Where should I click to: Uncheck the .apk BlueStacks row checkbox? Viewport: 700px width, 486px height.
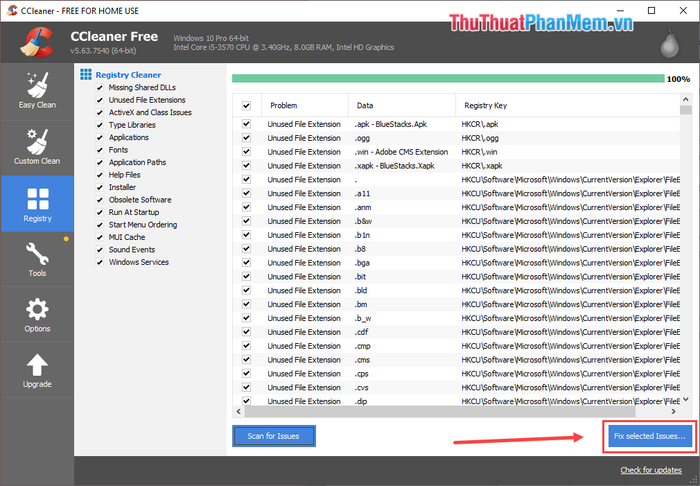click(246, 124)
